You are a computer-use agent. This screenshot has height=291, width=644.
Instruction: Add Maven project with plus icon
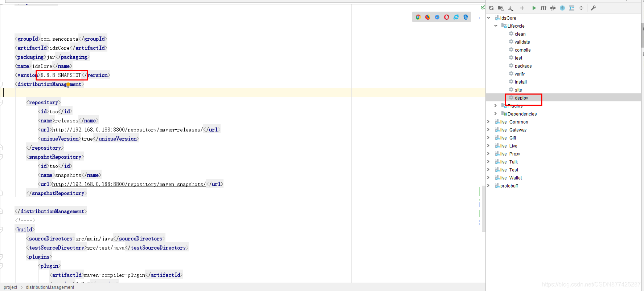[522, 8]
